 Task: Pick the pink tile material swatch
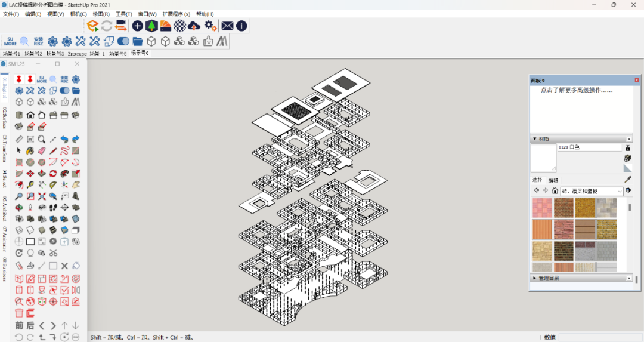click(x=542, y=208)
